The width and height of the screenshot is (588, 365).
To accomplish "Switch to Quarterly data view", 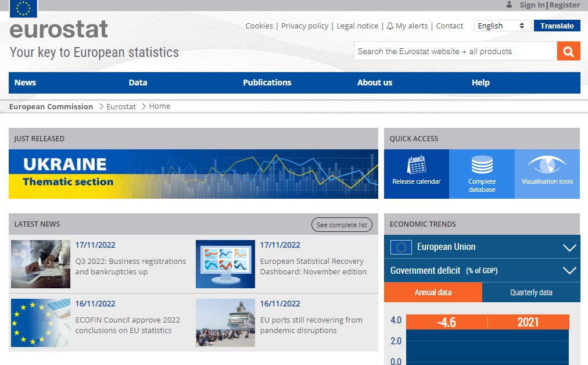I will (x=530, y=292).
